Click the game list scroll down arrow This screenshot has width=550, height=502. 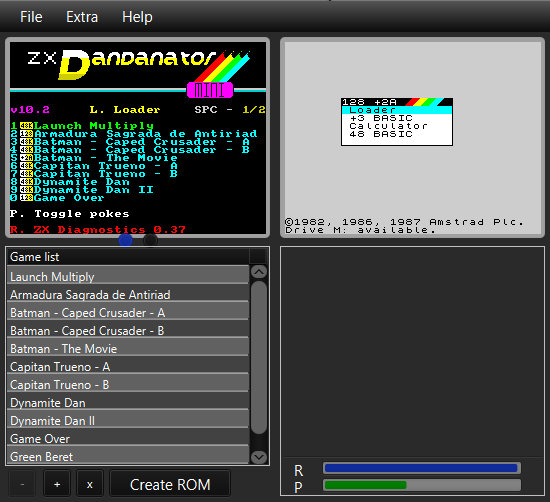pyautogui.click(x=259, y=457)
